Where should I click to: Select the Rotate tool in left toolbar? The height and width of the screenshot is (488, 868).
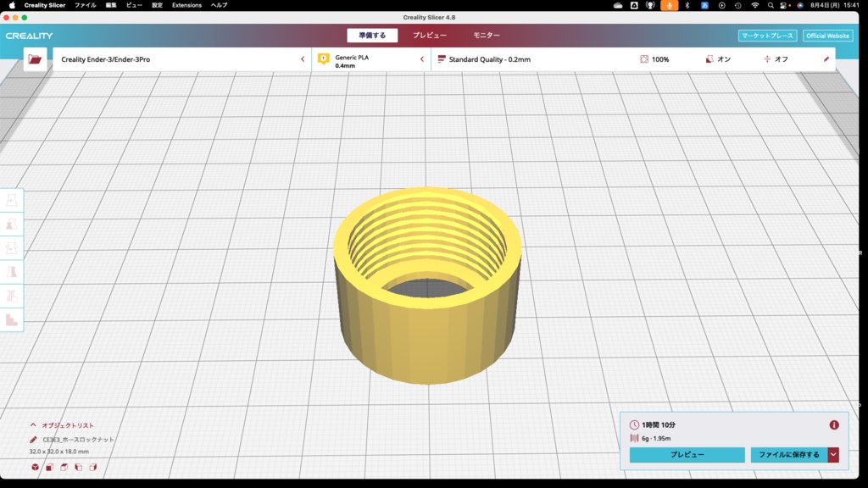(x=11, y=248)
